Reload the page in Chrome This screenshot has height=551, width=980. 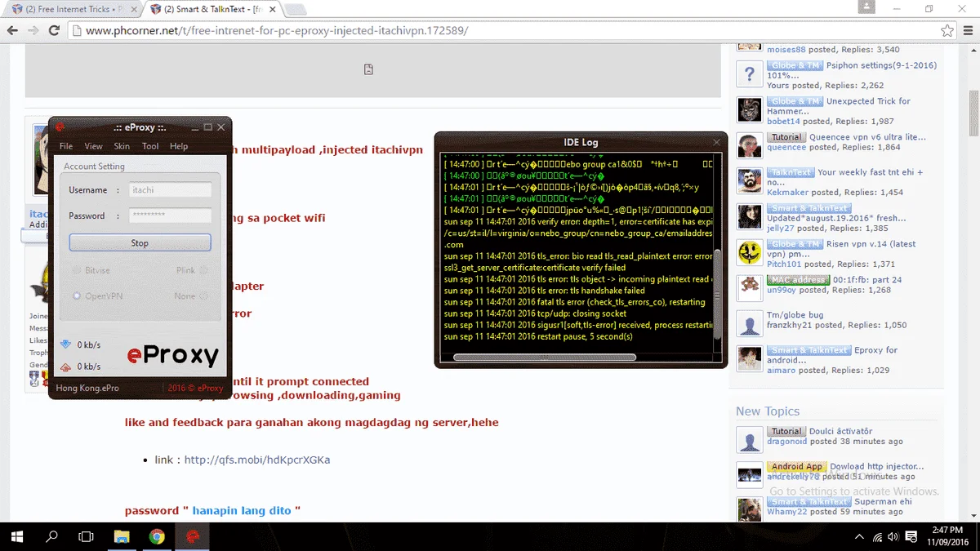pyautogui.click(x=54, y=30)
